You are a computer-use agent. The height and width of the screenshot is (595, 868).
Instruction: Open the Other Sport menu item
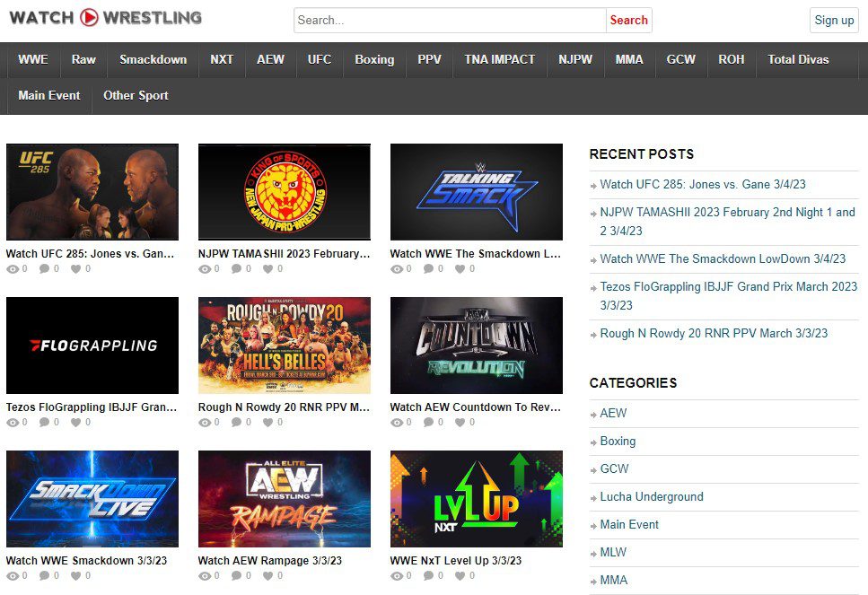coord(136,96)
